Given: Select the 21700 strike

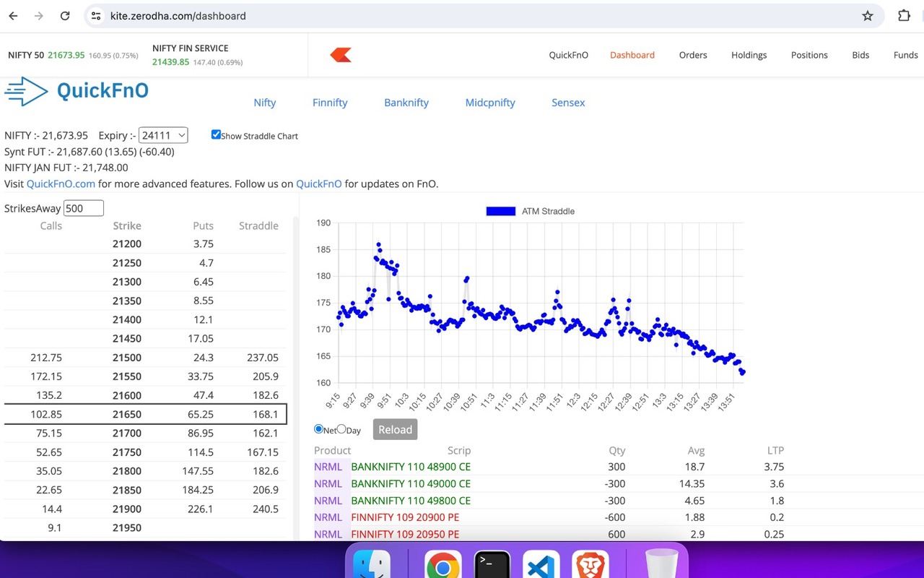Looking at the screenshot, I should pyautogui.click(x=127, y=433).
